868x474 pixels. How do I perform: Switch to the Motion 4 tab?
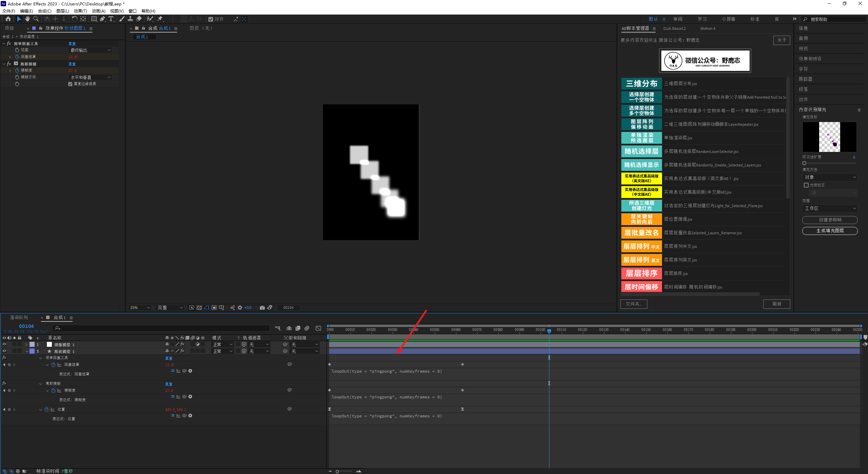click(707, 28)
